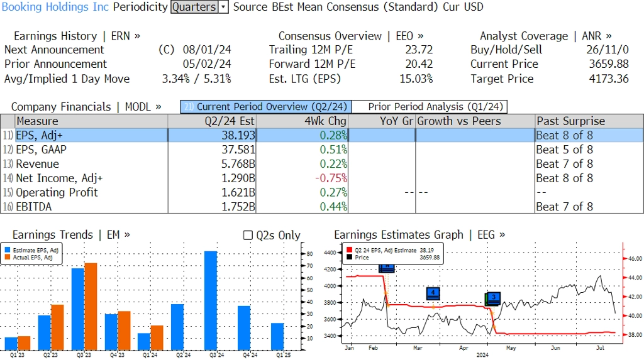Screen dimensions: 644x360
Task: Click the Quarters periodicity field
Action: (195, 7)
